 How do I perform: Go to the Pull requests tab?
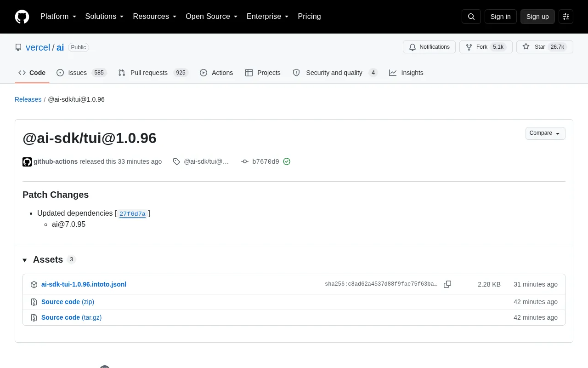tap(153, 73)
